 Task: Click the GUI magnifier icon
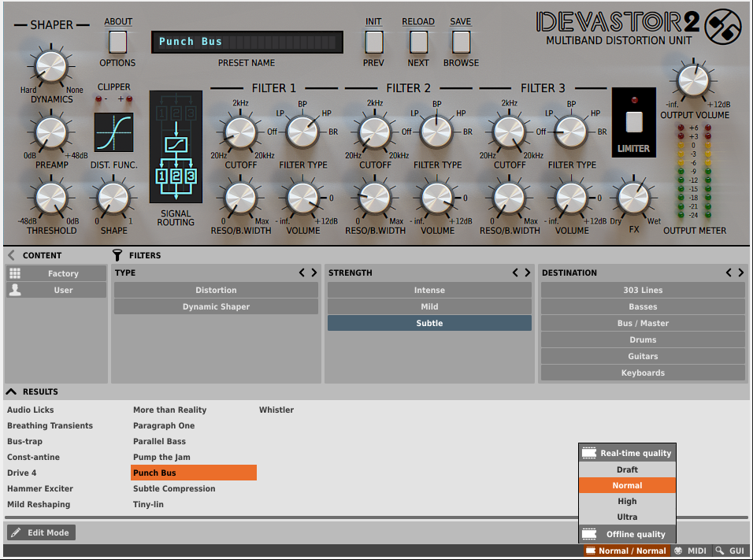(x=719, y=551)
